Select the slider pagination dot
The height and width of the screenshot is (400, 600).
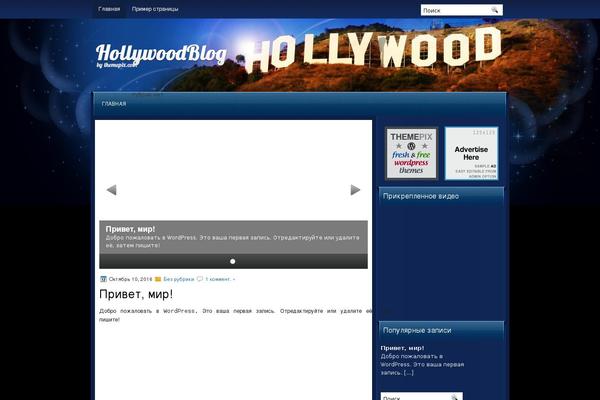point(233,261)
